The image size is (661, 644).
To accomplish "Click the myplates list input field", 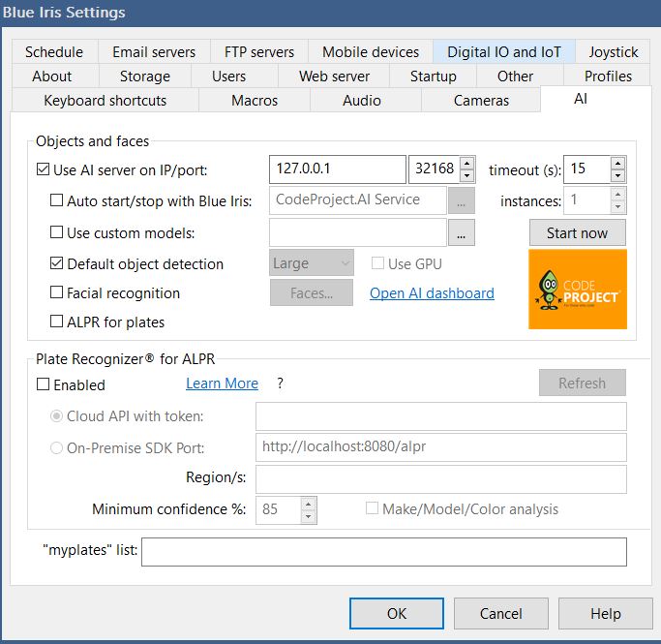I will (x=384, y=552).
